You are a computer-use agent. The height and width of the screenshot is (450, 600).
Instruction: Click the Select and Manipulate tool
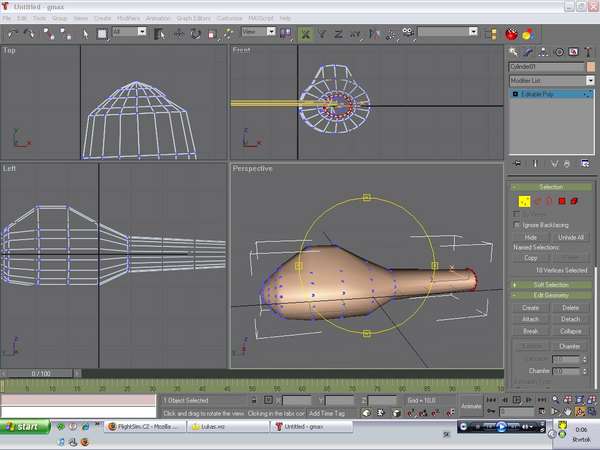(x=229, y=34)
